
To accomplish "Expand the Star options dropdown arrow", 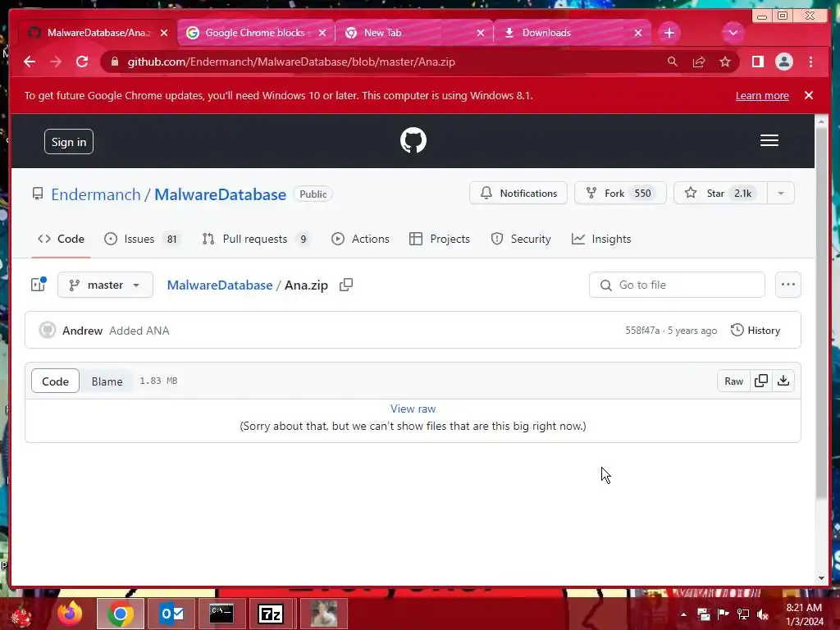I will pos(781,194).
